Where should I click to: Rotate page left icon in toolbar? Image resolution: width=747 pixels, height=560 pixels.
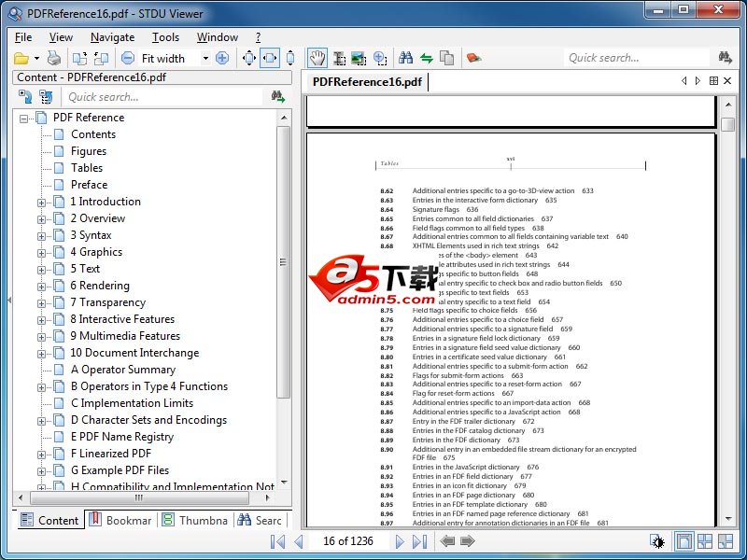79,59
